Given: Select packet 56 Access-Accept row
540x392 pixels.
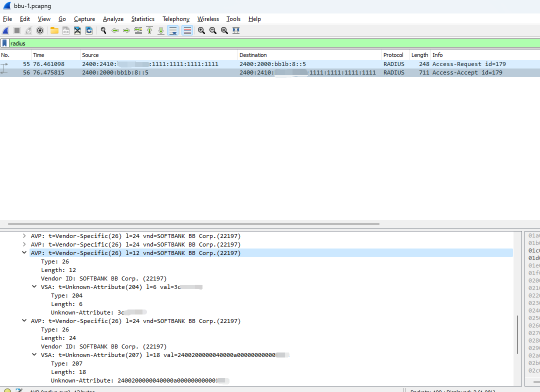Looking at the screenshot, I should [x=270, y=72].
